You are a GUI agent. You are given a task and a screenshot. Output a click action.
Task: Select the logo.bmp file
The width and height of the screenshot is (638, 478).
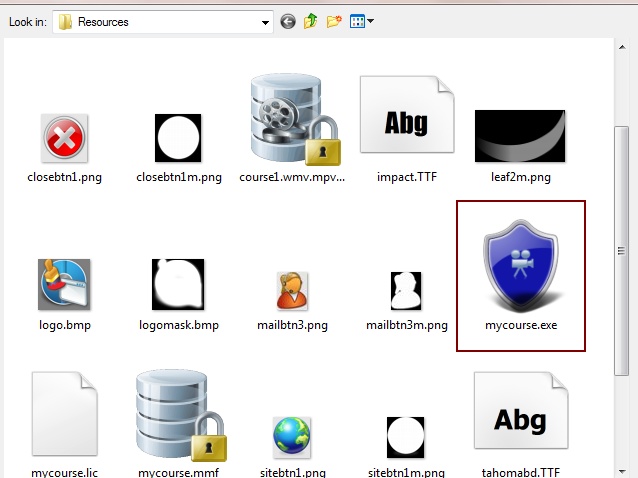pos(64,284)
